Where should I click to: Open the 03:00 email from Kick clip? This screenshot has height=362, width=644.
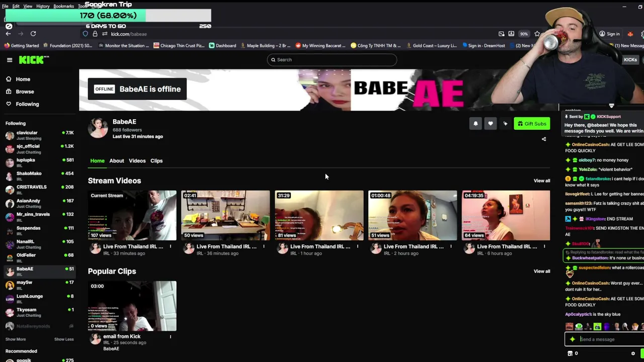click(132, 306)
